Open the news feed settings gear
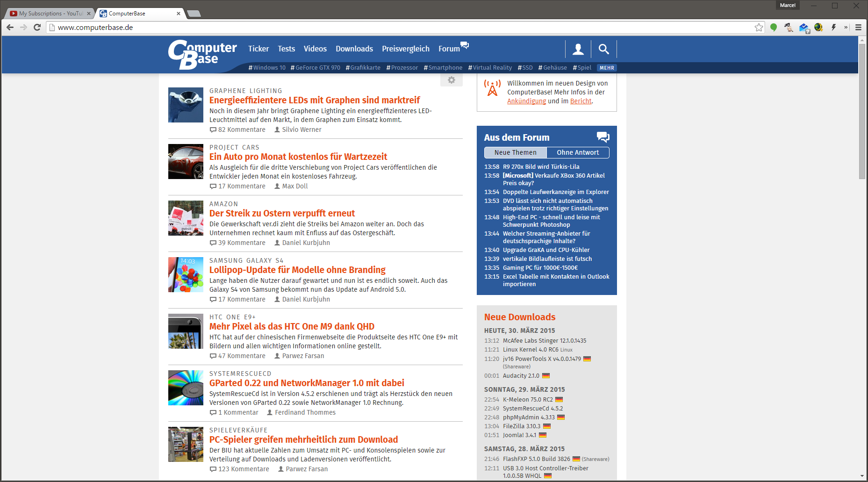The image size is (868, 482). pyautogui.click(x=452, y=80)
